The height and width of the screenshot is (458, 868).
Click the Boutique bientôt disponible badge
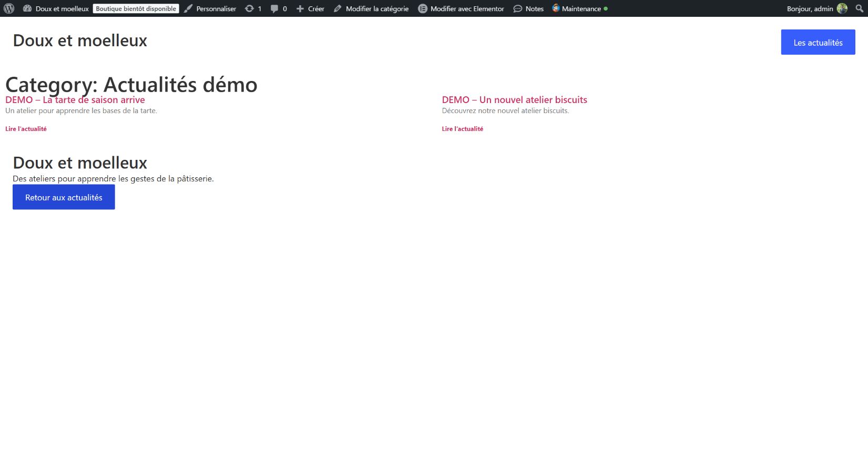click(x=136, y=8)
